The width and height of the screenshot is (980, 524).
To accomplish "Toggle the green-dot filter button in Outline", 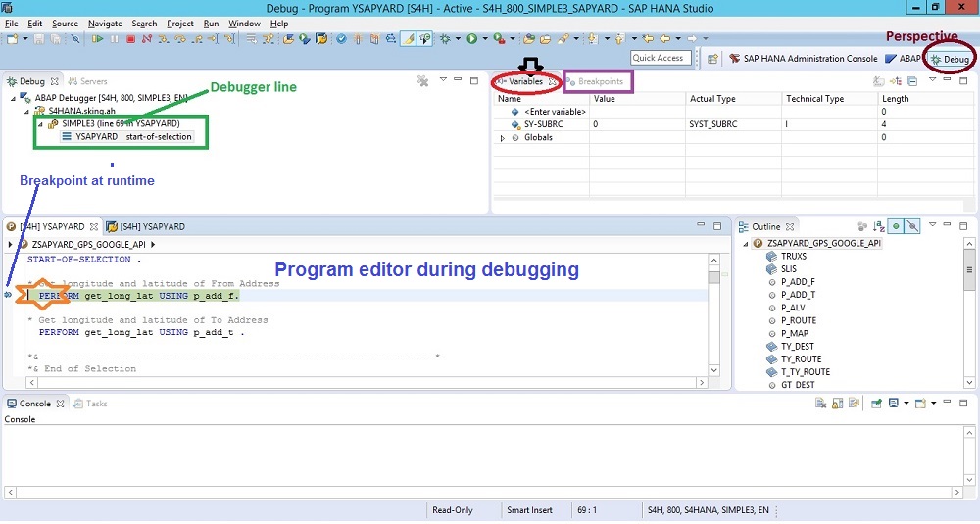I will tap(896, 226).
